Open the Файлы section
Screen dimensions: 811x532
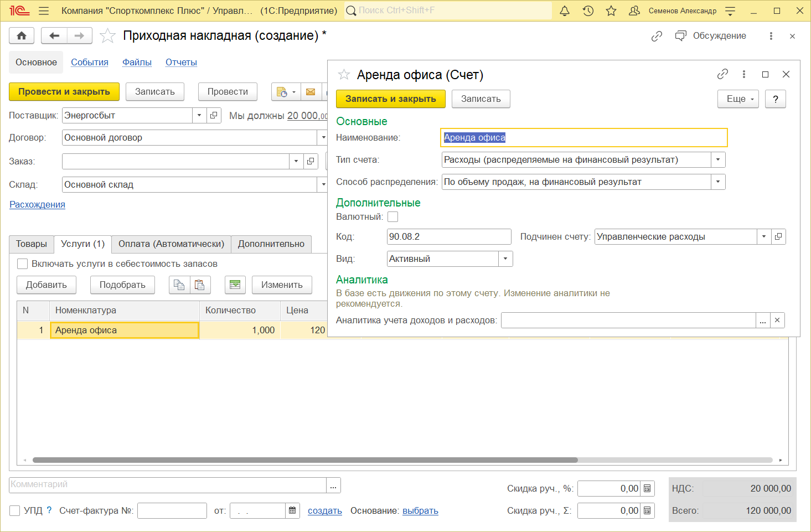coord(137,63)
